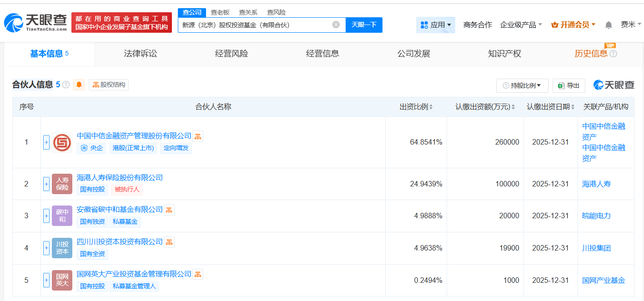644x301 pixels.
Task: Expand the row for 海港人寿保险股份有限公司
Action: (x=46, y=184)
